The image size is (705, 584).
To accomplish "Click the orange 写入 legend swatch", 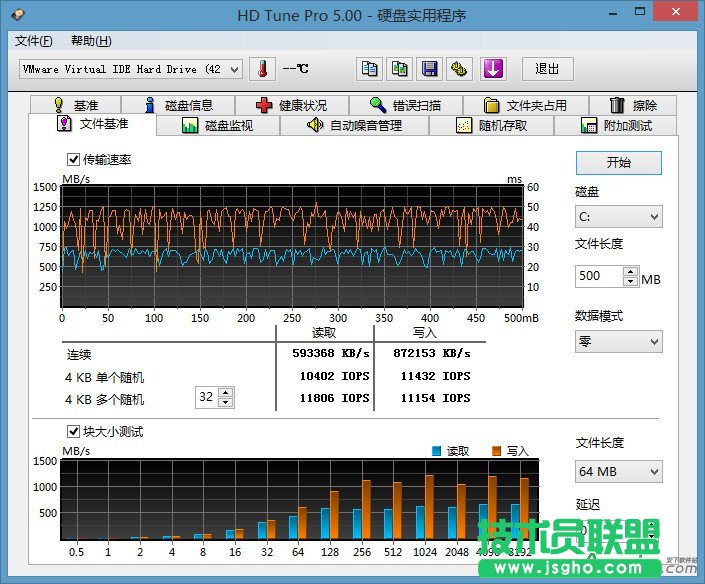I will (x=496, y=451).
